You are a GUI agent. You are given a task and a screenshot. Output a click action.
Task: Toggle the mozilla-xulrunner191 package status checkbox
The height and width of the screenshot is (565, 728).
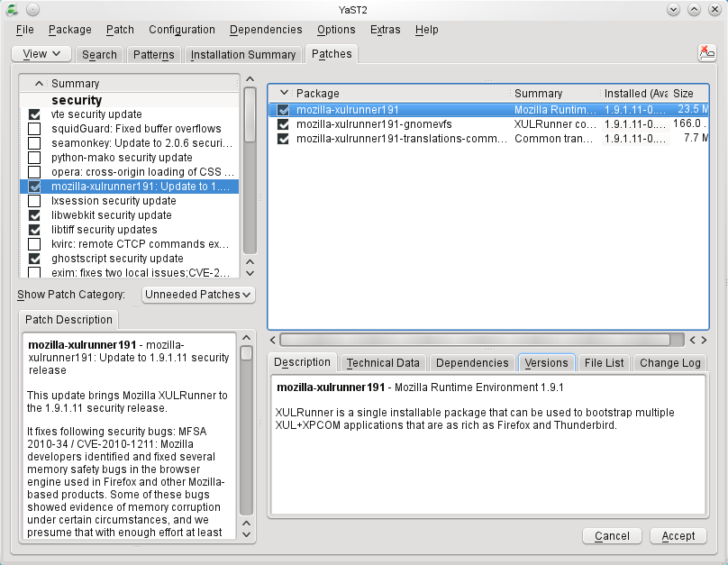pos(283,110)
